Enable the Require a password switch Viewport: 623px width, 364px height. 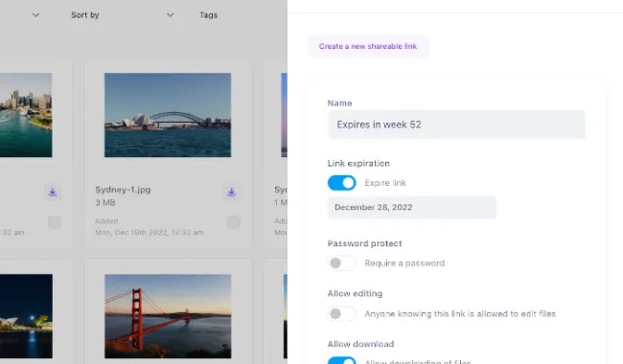[x=342, y=263]
